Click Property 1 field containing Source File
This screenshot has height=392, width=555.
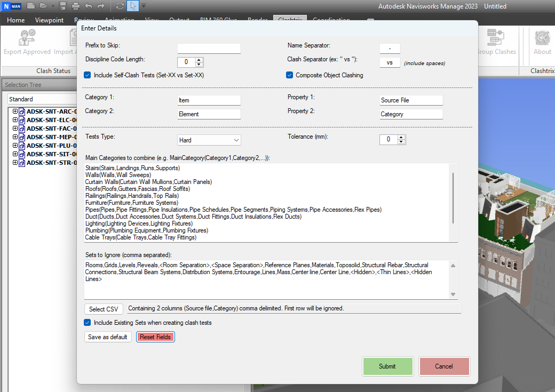point(411,100)
